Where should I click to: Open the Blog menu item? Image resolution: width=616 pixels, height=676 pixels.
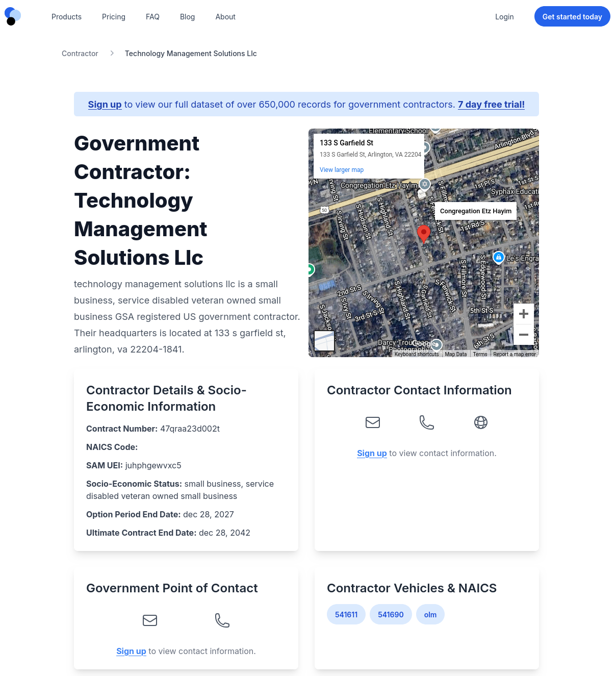(x=187, y=17)
